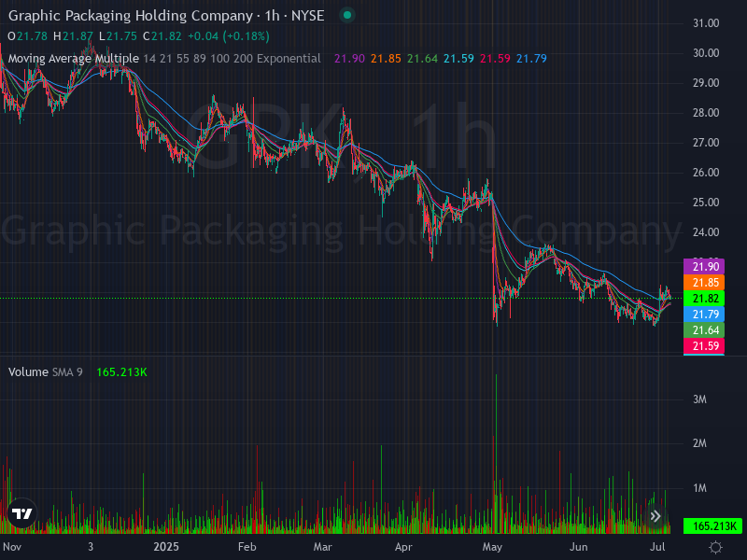Screen dimensions: 747x560
Task: Click the green 165.213K value in volume legend
Action: (x=121, y=371)
